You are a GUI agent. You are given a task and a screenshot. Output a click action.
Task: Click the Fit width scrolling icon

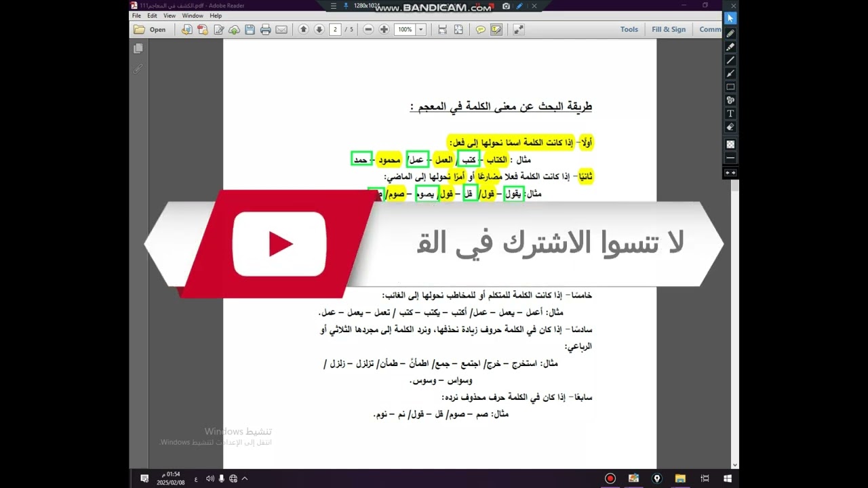[x=442, y=30]
